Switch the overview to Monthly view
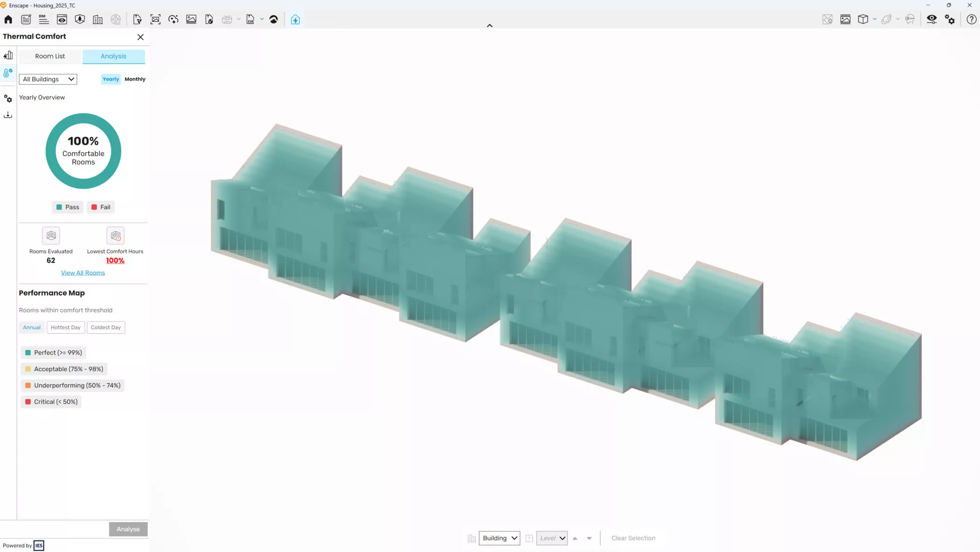980x552 pixels. [135, 79]
